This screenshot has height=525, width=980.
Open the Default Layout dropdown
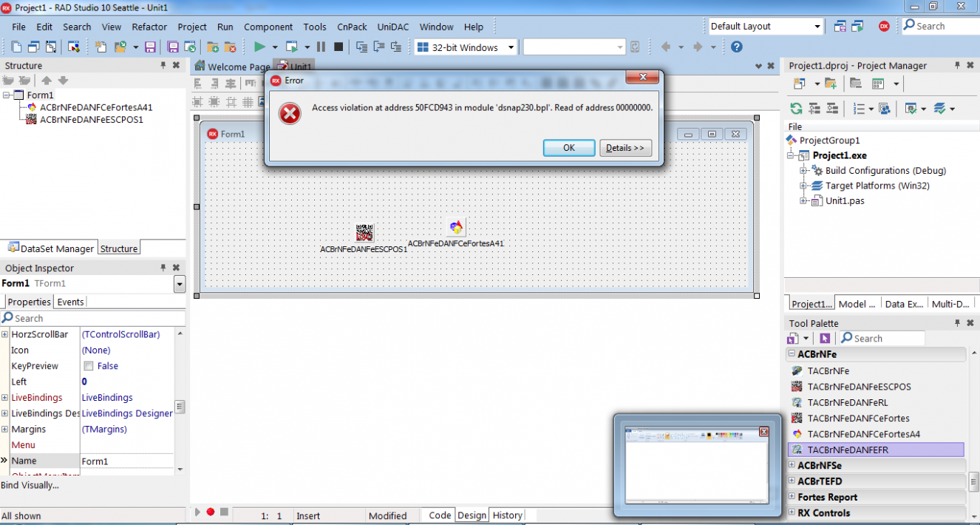tap(817, 27)
